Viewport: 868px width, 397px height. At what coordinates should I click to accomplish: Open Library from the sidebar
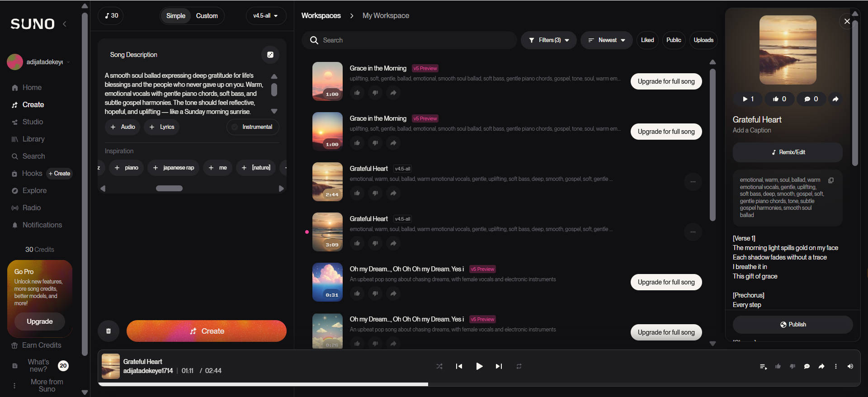[x=33, y=139]
